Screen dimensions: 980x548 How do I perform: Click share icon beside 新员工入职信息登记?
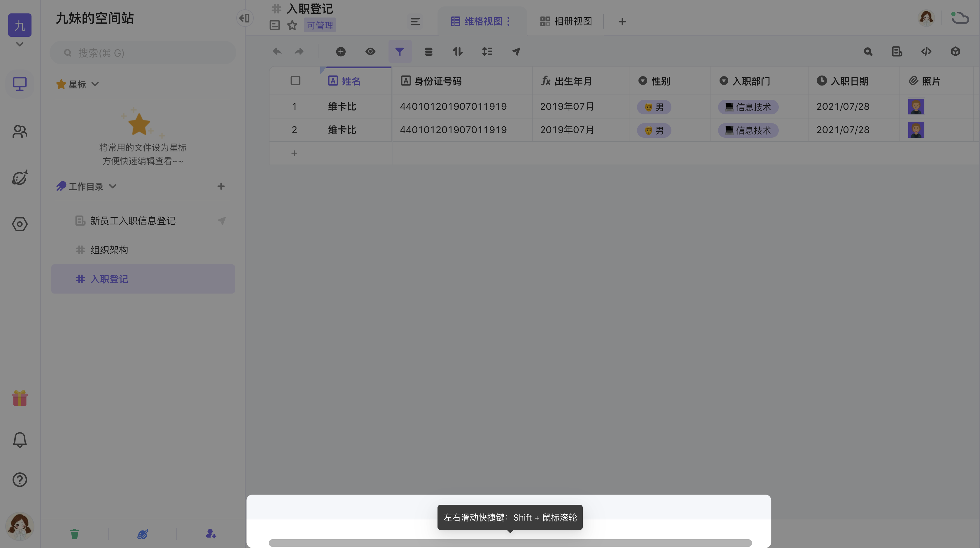pos(222,221)
